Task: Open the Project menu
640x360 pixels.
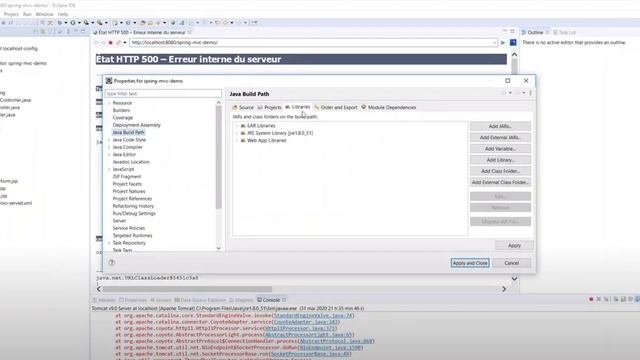Action: pos(11,14)
